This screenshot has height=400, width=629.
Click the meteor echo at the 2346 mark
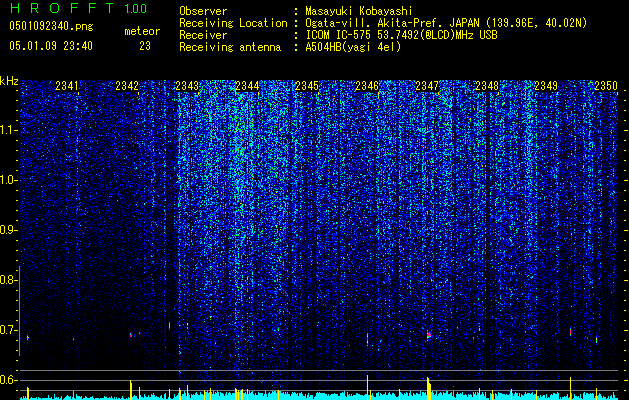pos(367,338)
